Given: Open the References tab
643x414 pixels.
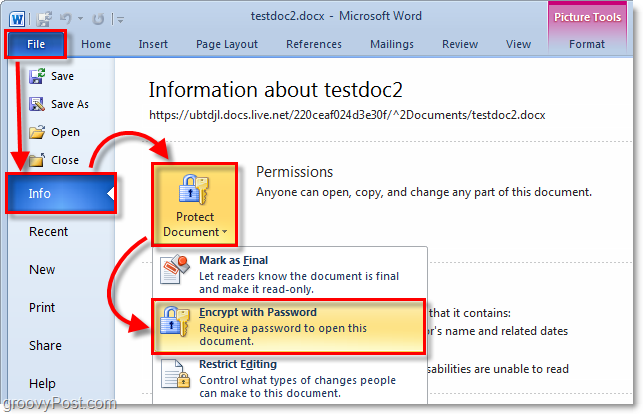Looking at the screenshot, I should pyautogui.click(x=314, y=44).
